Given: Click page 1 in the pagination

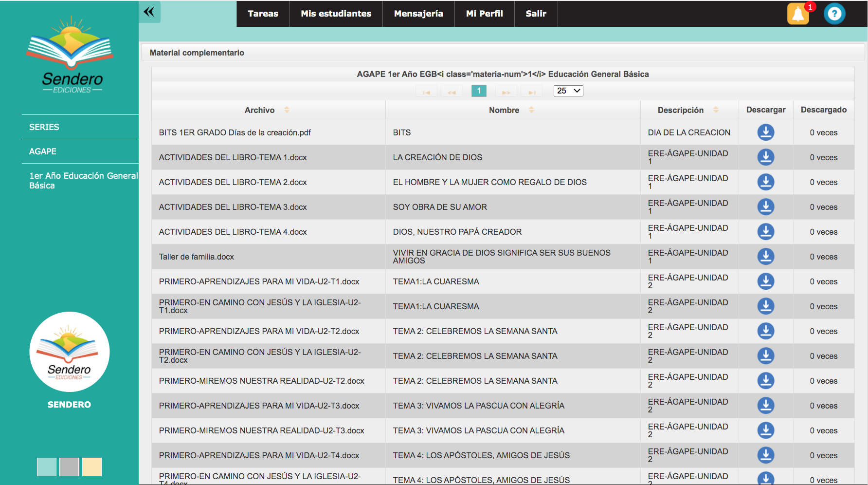Looking at the screenshot, I should (x=479, y=91).
